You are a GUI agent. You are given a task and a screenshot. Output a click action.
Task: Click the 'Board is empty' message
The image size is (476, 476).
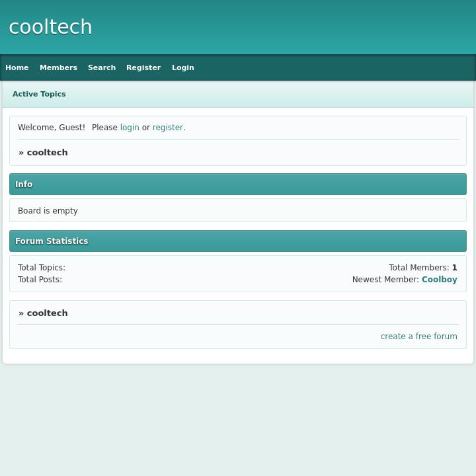tap(48, 211)
